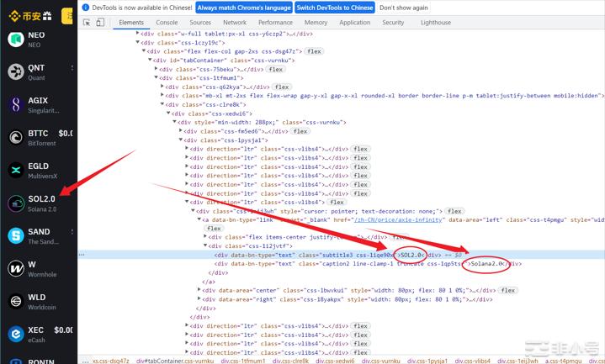605x364 pixels.
Task: Toggle the device toolbar icon
Action: [x=100, y=23]
